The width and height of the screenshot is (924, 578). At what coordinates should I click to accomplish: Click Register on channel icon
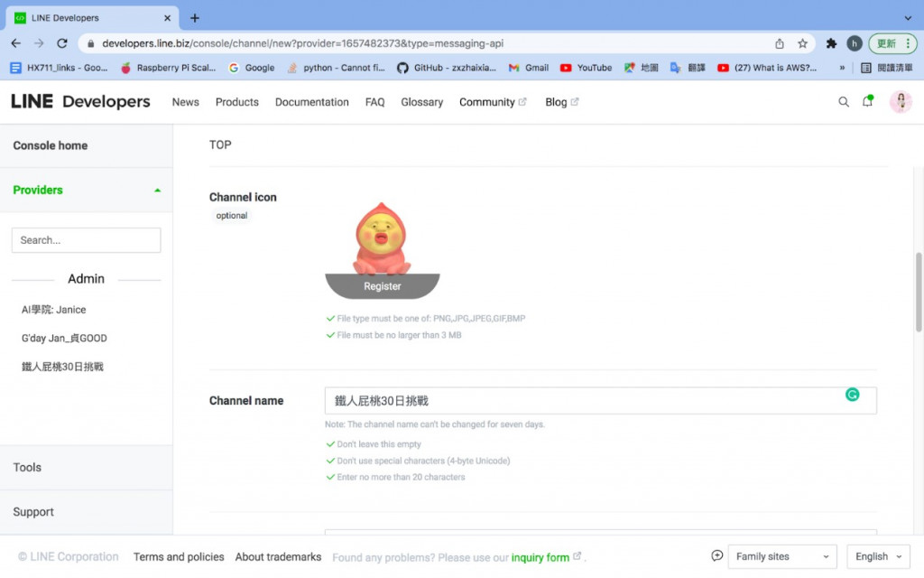[x=383, y=286]
